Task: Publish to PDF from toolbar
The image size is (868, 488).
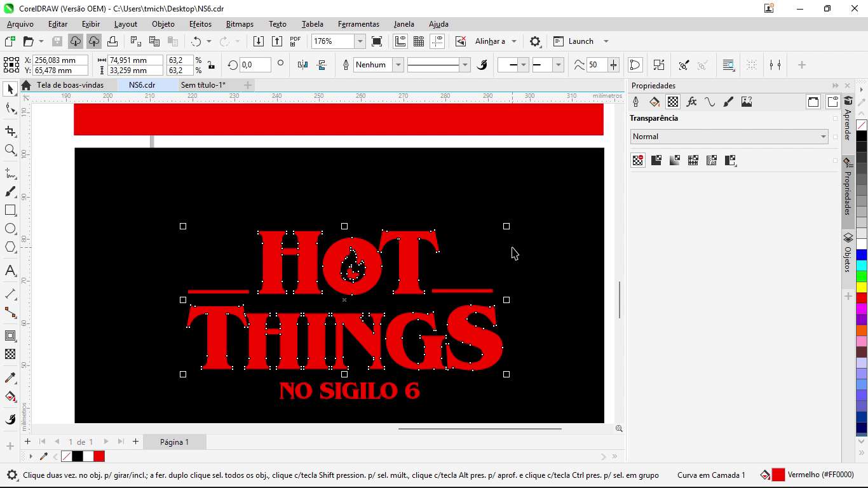Action: 295,41
